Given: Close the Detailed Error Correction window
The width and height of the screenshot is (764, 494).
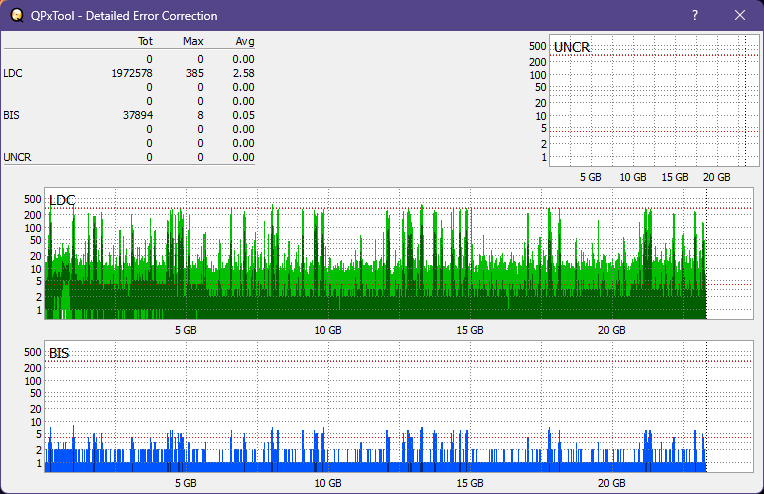Looking at the screenshot, I should tap(740, 15).
